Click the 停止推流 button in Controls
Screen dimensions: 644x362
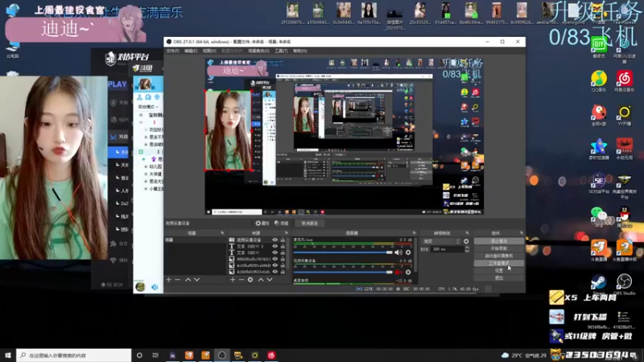click(x=498, y=241)
